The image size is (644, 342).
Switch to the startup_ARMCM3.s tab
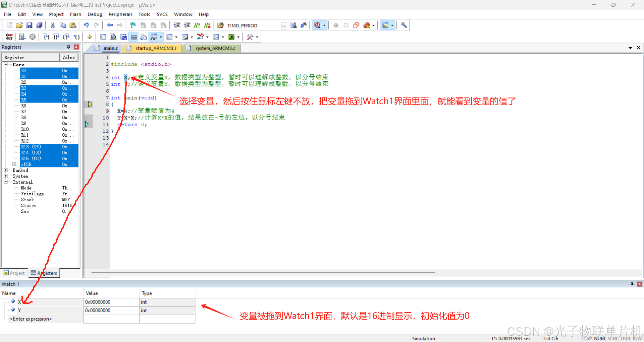(x=152, y=48)
